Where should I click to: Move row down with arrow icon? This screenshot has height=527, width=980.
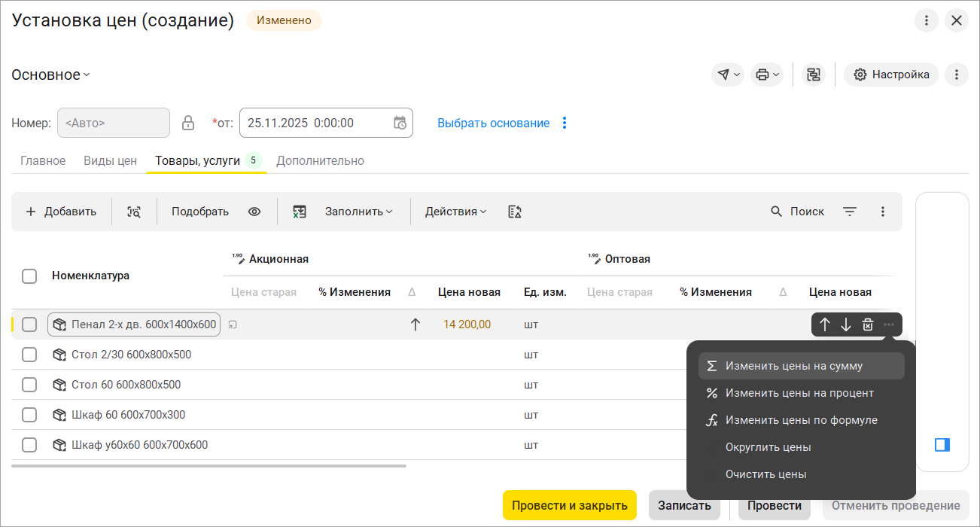tap(846, 324)
